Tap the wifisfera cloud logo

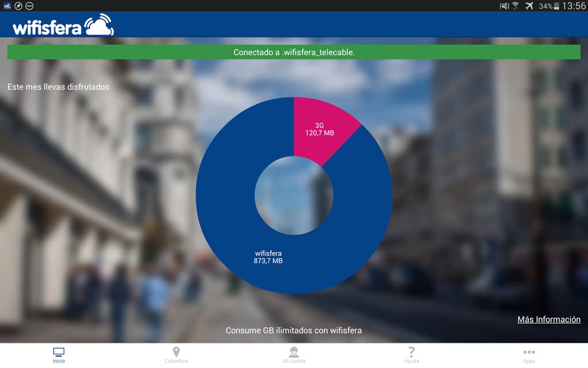pos(63,25)
